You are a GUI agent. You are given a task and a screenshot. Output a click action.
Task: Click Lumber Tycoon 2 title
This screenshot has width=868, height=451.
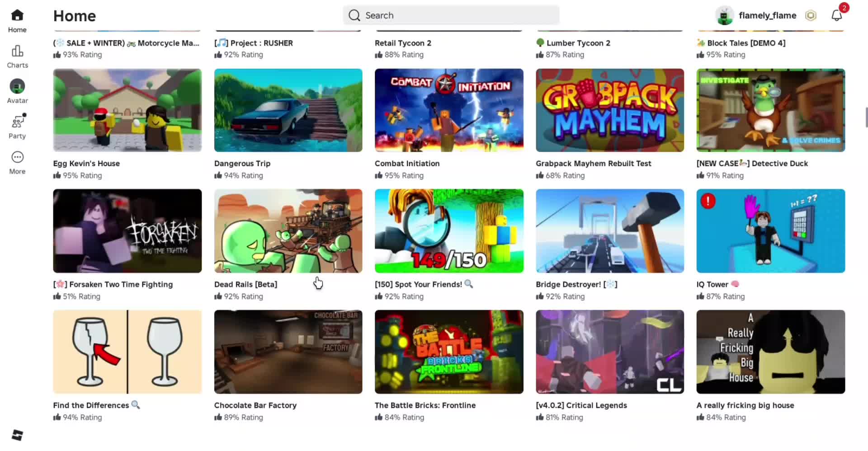tap(573, 43)
